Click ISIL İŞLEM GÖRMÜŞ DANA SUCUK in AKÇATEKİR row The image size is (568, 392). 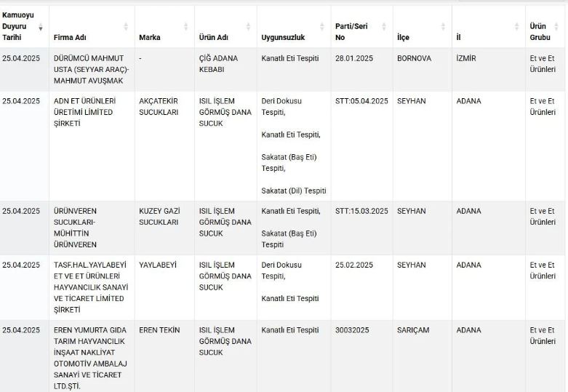point(225,112)
